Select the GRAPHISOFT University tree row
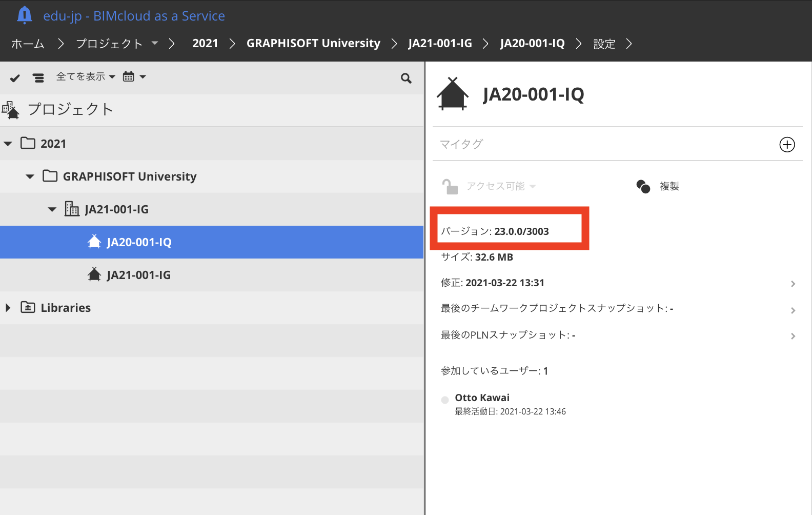 pyautogui.click(x=212, y=176)
